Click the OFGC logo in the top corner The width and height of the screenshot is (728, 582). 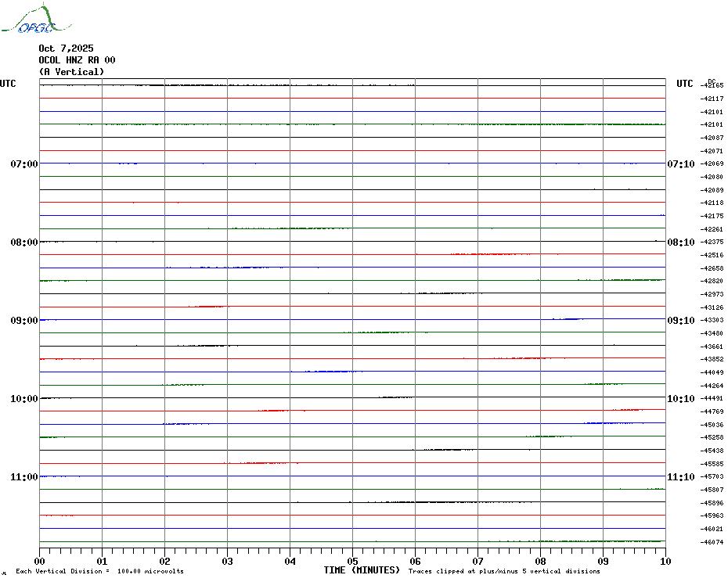[x=29, y=20]
